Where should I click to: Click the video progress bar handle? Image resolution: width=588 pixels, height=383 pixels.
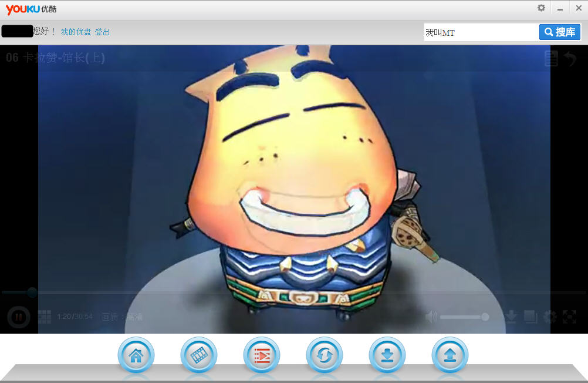pos(32,292)
